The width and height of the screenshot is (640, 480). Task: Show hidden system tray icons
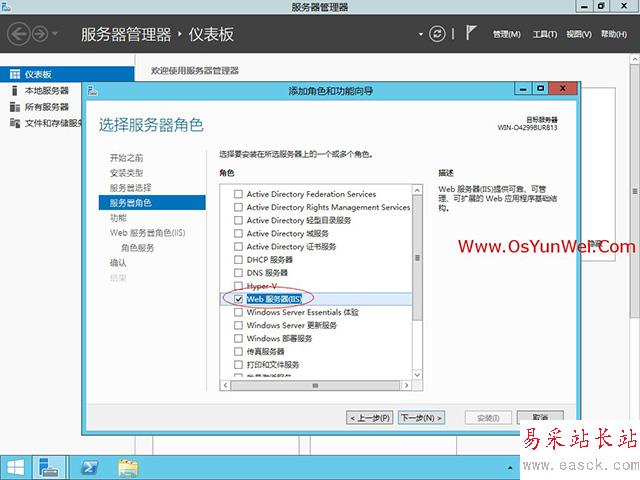pyautogui.click(x=510, y=468)
